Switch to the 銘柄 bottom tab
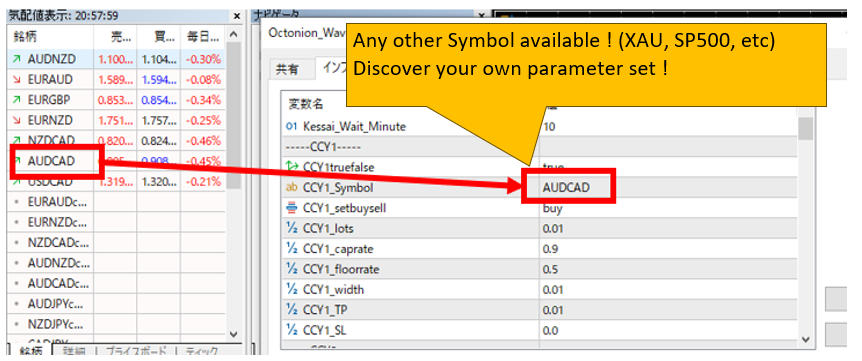Screen dimensions: 862x361 point(30,352)
